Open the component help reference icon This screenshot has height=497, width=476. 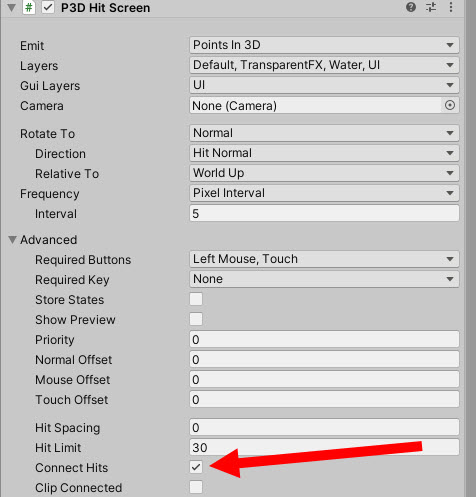411,7
